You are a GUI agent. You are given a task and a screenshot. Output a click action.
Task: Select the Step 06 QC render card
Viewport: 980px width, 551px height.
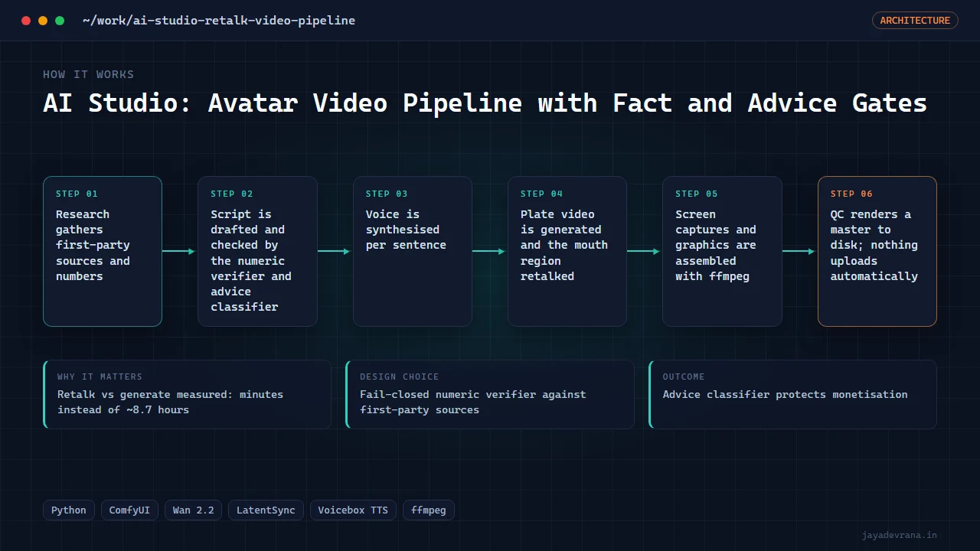click(877, 252)
